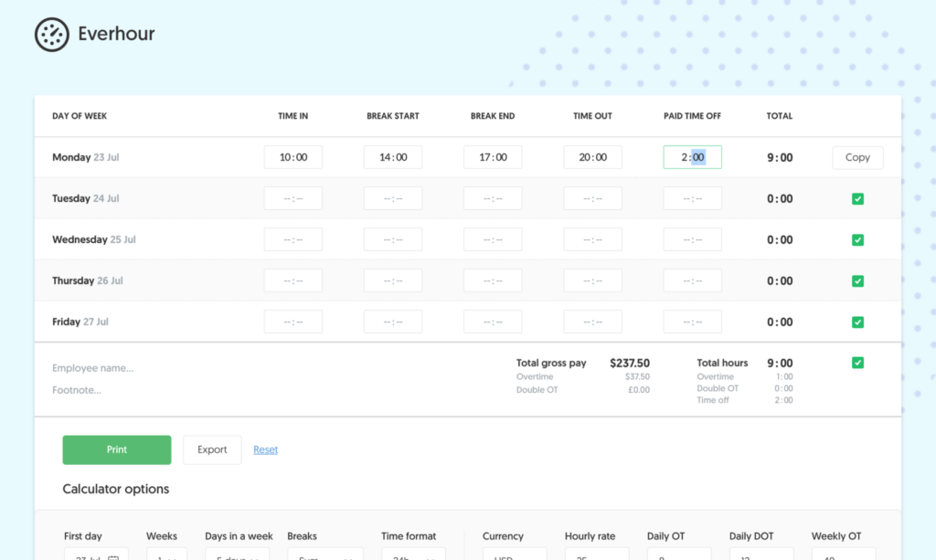This screenshot has width=936, height=560.
Task: Copy Monday's time entries
Action: pyautogui.click(x=856, y=157)
